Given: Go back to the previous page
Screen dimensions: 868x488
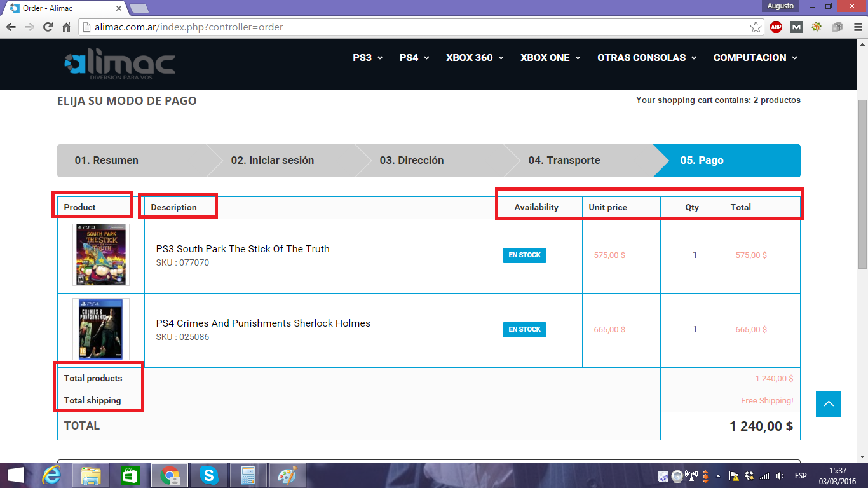Looking at the screenshot, I should tap(11, 27).
